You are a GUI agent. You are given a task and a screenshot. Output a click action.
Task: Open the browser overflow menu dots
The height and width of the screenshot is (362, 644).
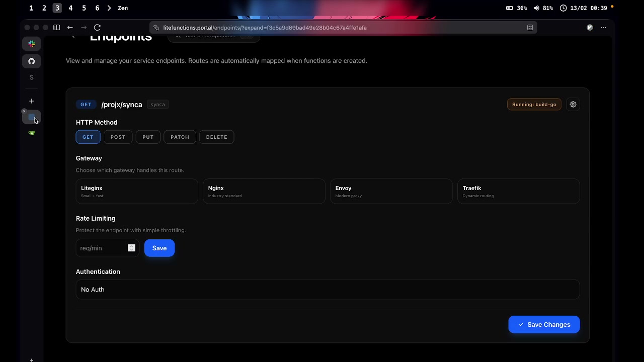point(603,28)
